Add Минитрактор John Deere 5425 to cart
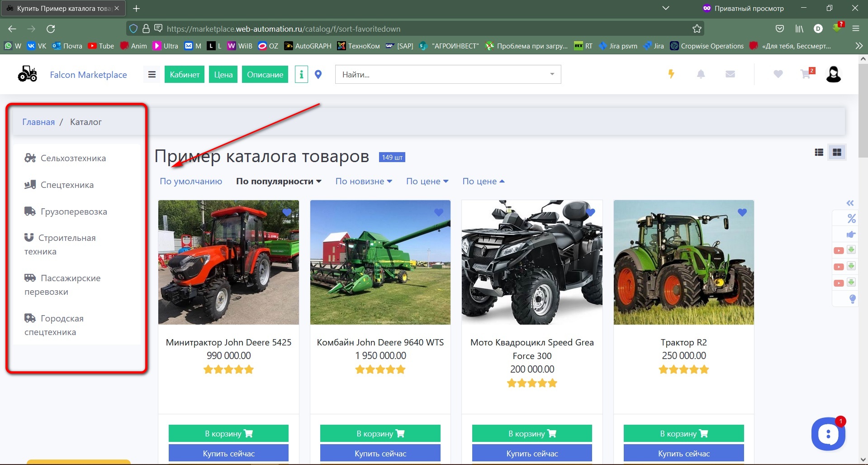868x465 pixels. point(228,433)
